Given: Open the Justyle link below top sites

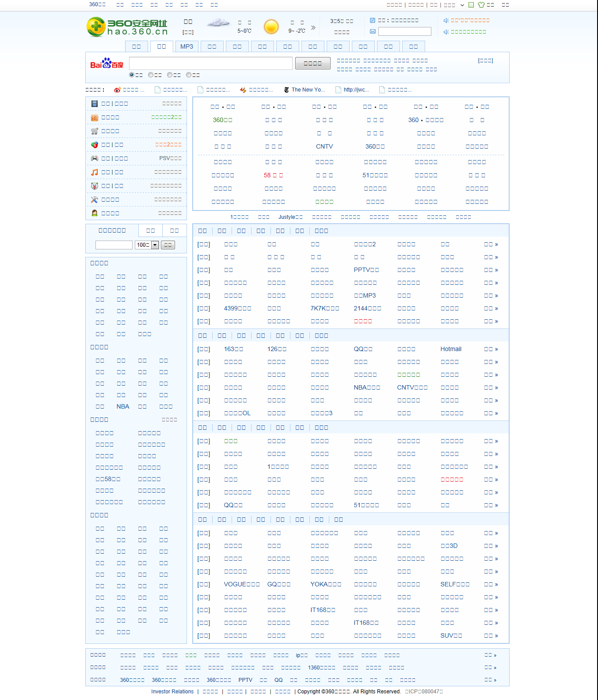Looking at the screenshot, I should [291, 217].
